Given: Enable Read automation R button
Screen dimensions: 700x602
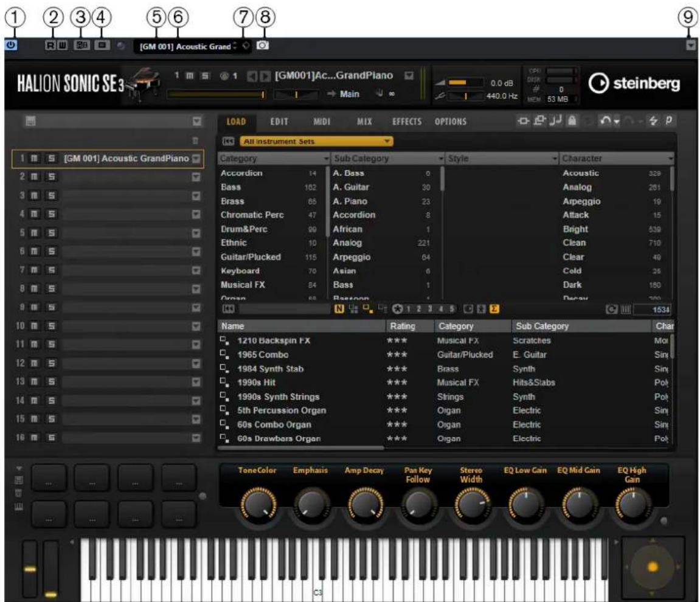Looking at the screenshot, I should [x=50, y=45].
